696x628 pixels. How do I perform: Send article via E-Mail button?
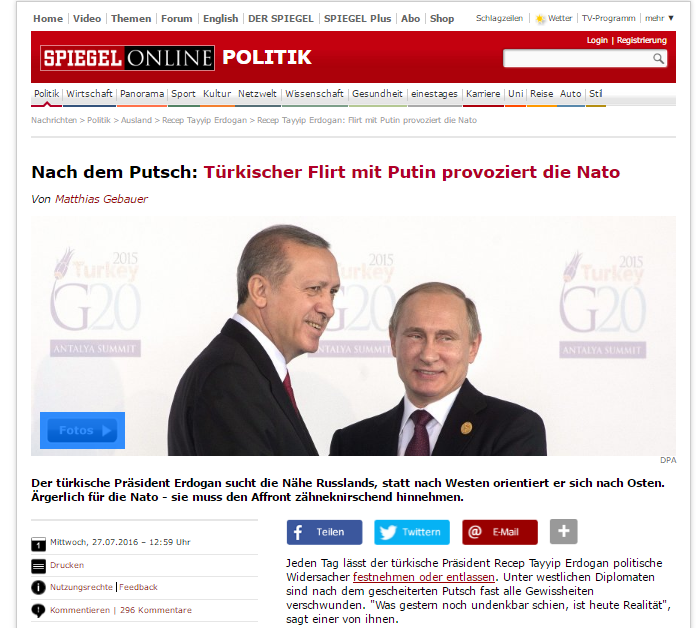coord(500,532)
